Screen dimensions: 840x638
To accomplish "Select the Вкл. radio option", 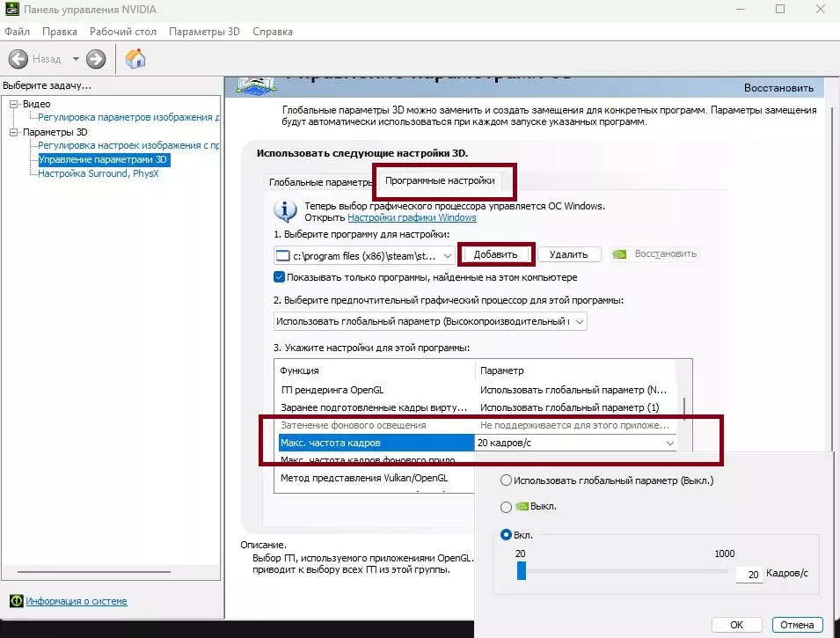I will (x=506, y=534).
